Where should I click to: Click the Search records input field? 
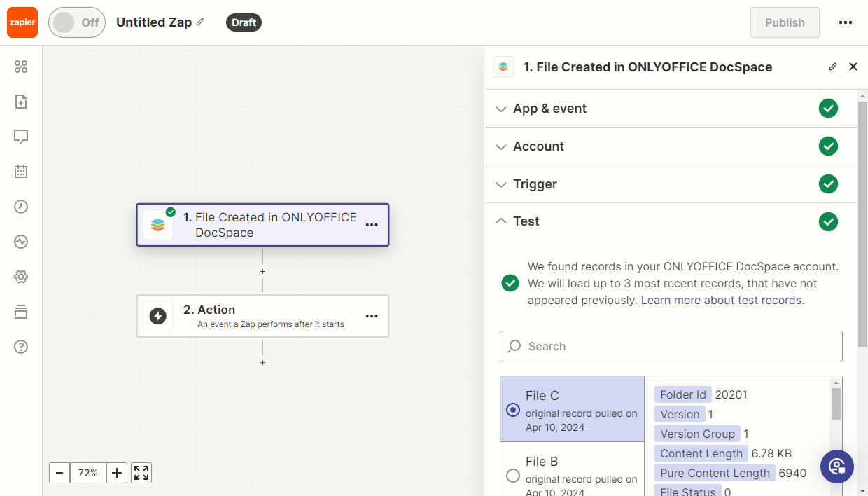point(671,346)
